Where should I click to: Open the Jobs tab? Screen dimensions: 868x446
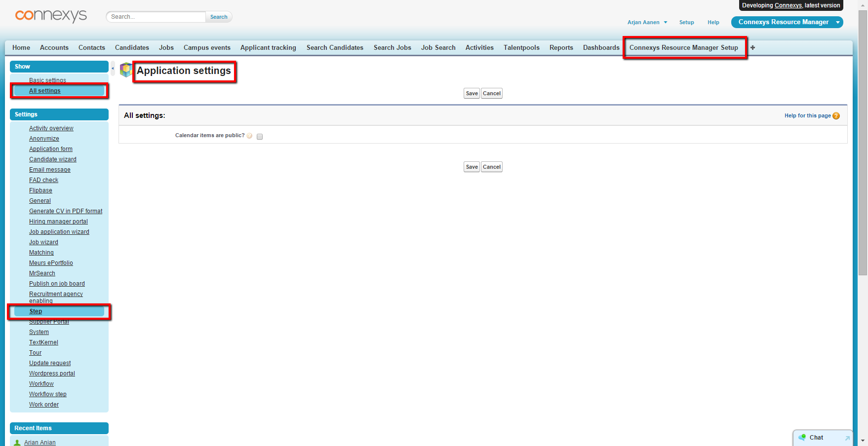click(x=166, y=48)
